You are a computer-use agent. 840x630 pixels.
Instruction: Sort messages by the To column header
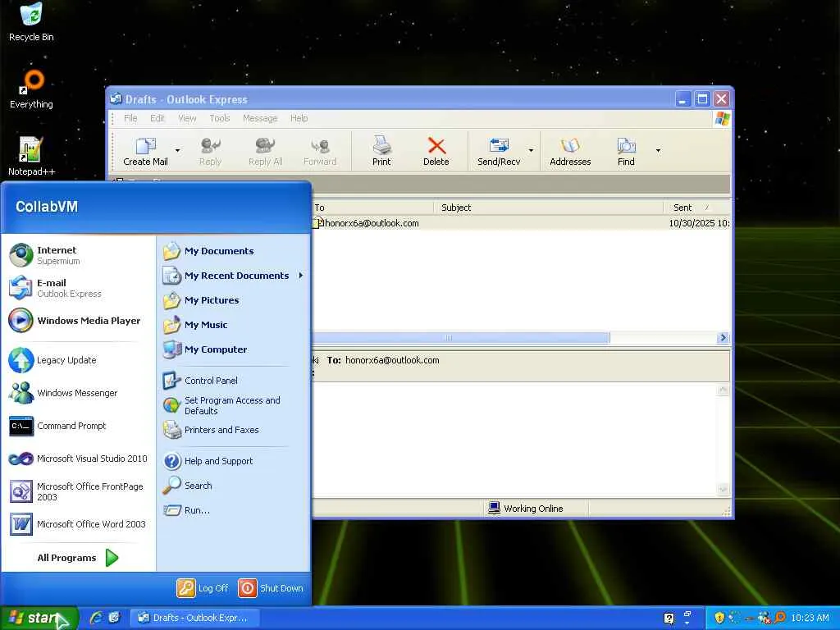372,208
